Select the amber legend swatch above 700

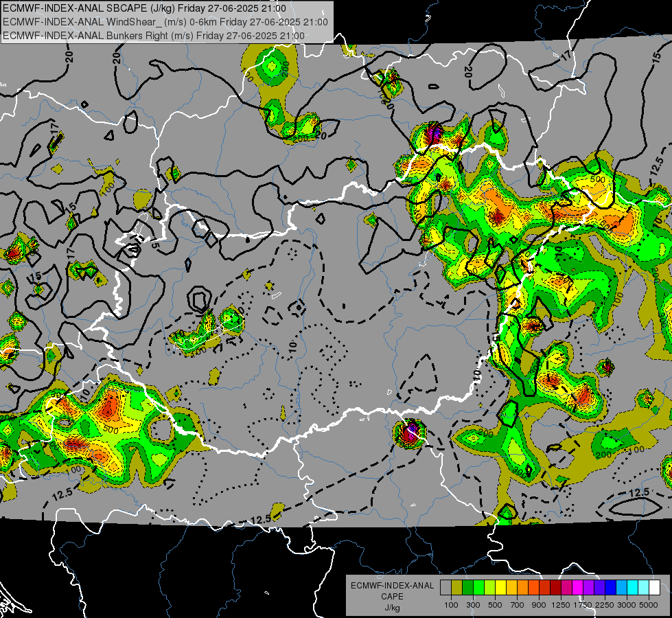[511, 588]
